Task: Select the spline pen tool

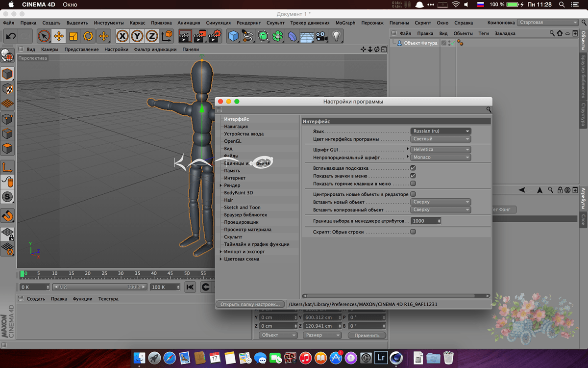Action: (248, 36)
